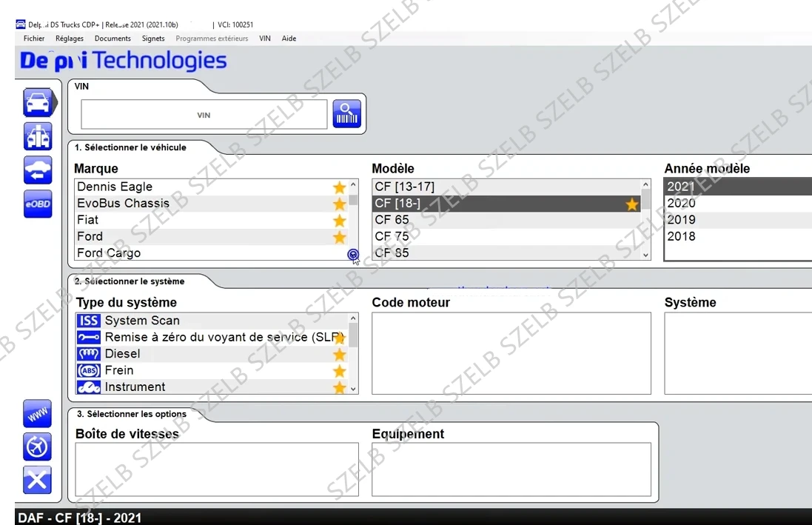Click down arrow of Modèle list scrollbar

pos(645,255)
